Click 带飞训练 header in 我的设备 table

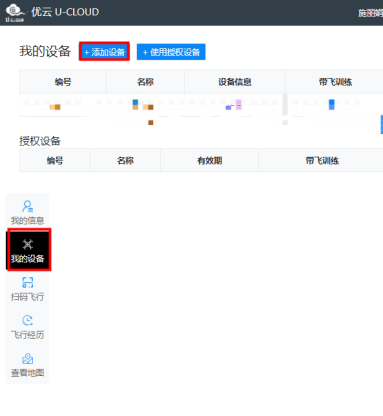click(335, 82)
